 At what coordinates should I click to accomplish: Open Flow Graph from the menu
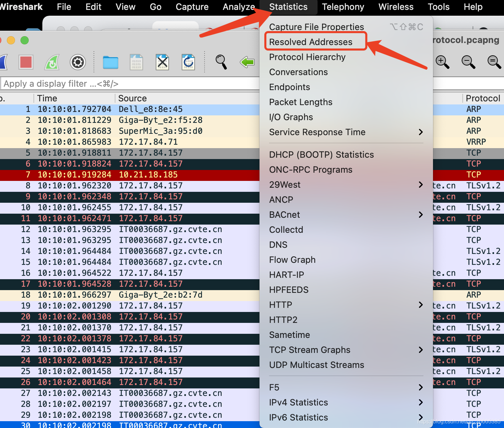[346, 260]
